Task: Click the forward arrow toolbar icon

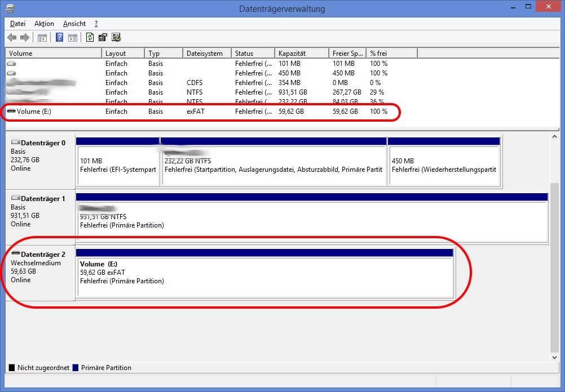Action: point(24,38)
